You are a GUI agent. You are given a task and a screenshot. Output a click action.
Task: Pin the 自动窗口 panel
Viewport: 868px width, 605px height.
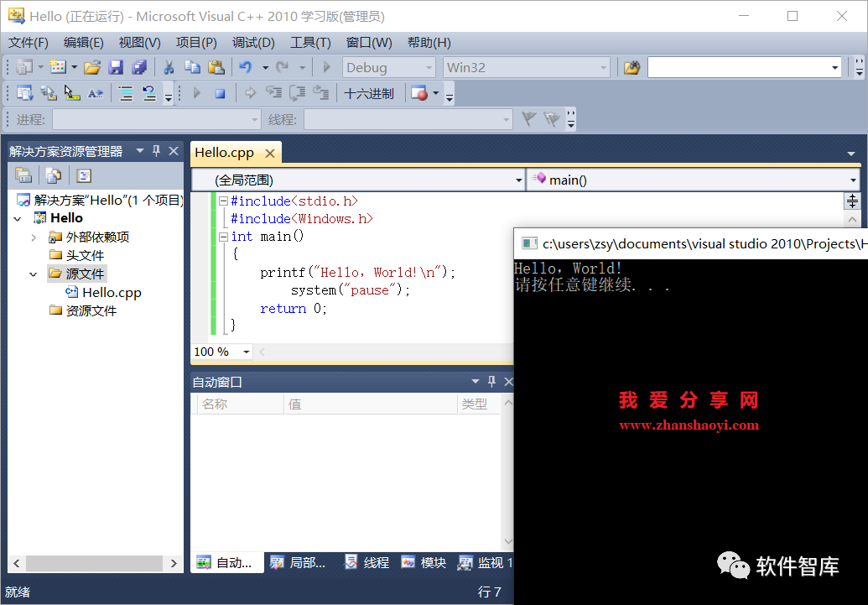click(491, 381)
